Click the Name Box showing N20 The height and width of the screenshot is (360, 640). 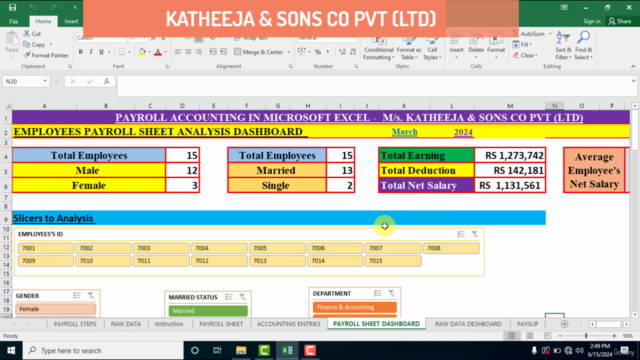pyautogui.click(x=23, y=82)
